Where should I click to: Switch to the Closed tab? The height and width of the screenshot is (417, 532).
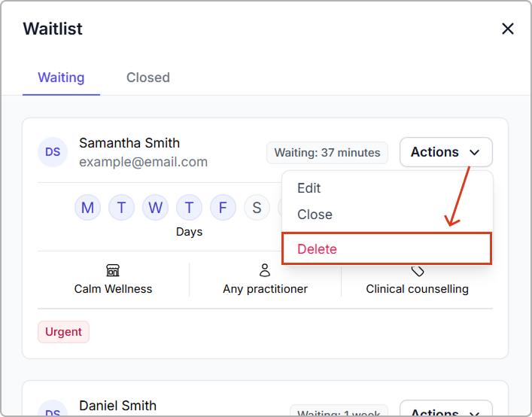148,78
